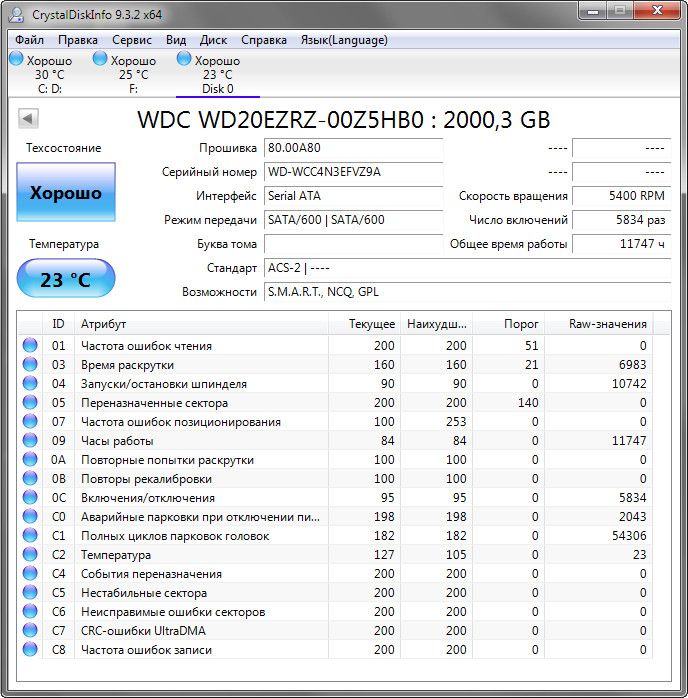
Task: Click status orb for attribute 0B row
Action: click(x=30, y=478)
